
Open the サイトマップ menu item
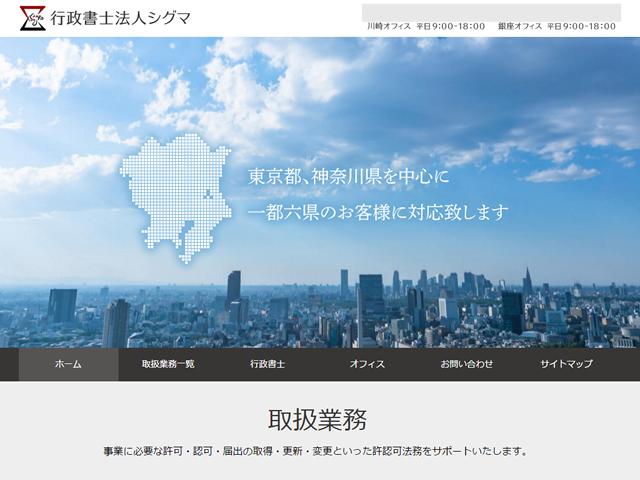tap(567, 364)
